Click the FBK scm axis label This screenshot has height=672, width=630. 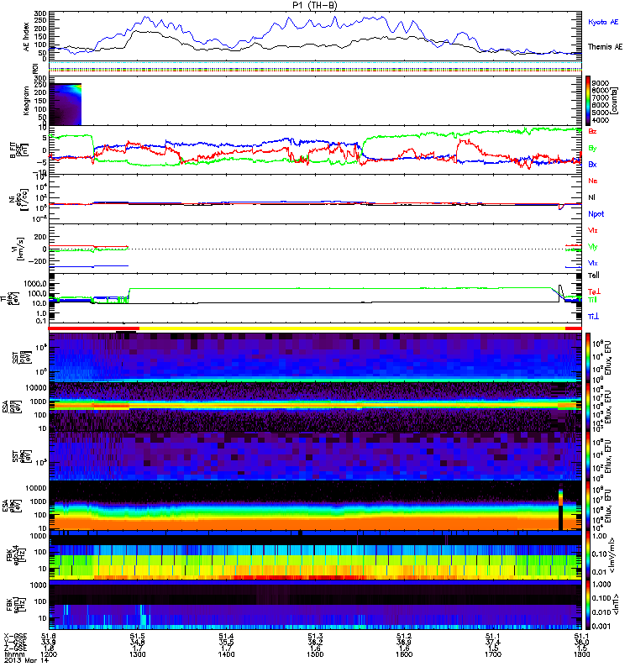(x=16, y=604)
